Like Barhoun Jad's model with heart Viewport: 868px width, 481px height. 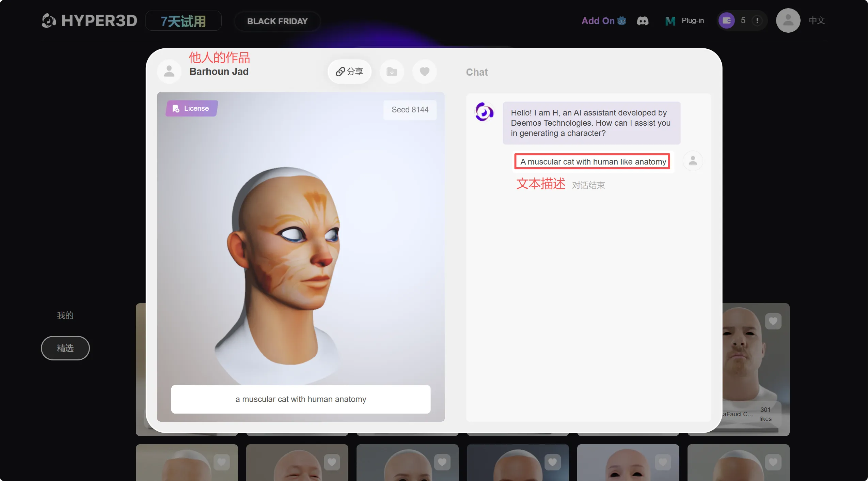tap(424, 72)
